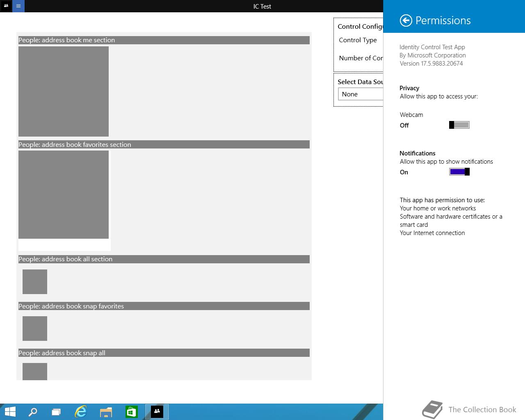Select the address book all section tile
525x420 pixels.
tap(35, 282)
